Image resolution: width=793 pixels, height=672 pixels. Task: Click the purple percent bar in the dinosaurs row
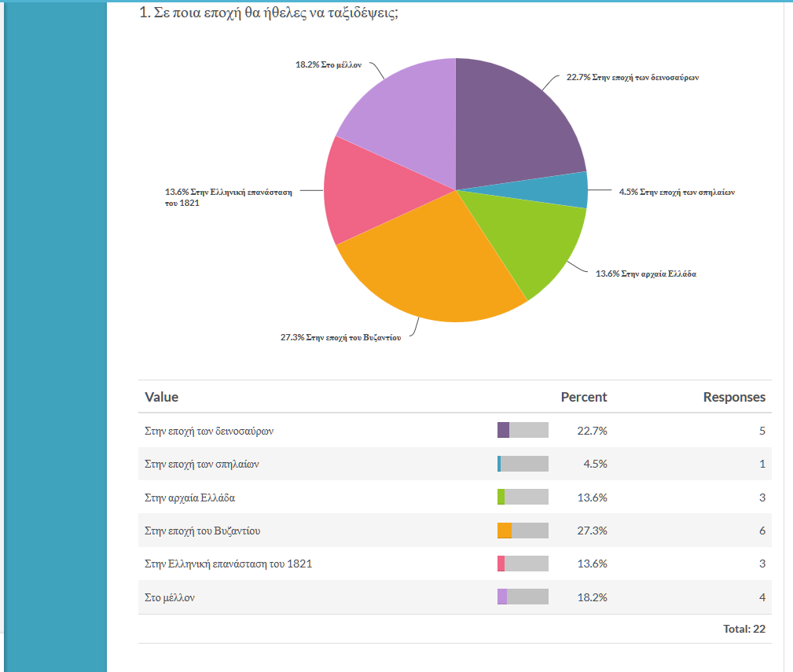(x=503, y=431)
